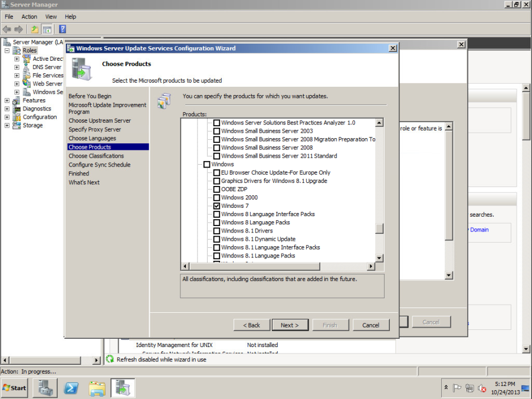Click the Forward arrow toolbar icon
Image resolution: width=532 pixels, height=399 pixels.
click(19, 30)
